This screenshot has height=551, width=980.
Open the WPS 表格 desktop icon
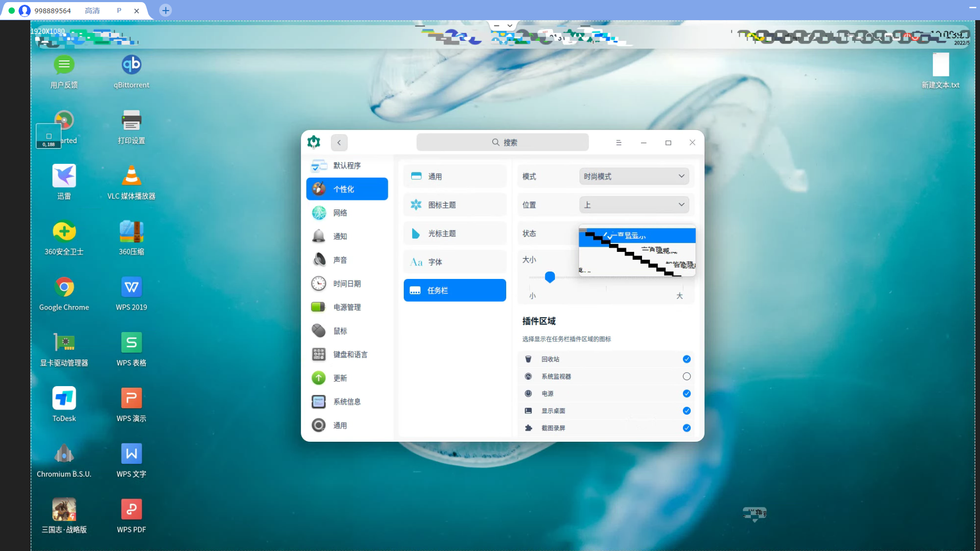131,349
